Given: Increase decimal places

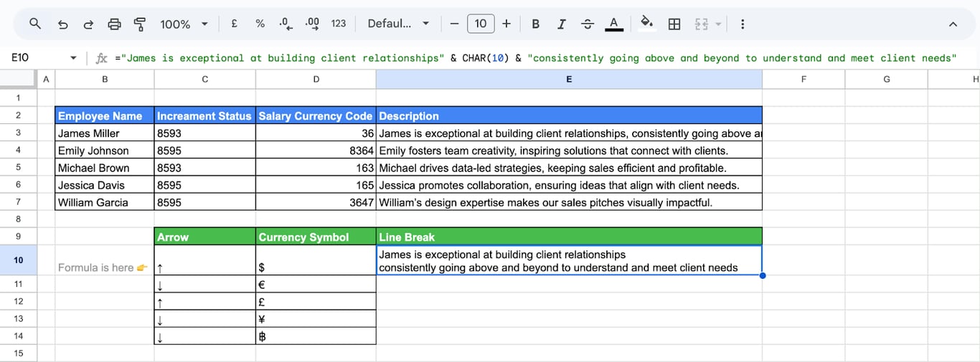Looking at the screenshot, I should (312, 24).
